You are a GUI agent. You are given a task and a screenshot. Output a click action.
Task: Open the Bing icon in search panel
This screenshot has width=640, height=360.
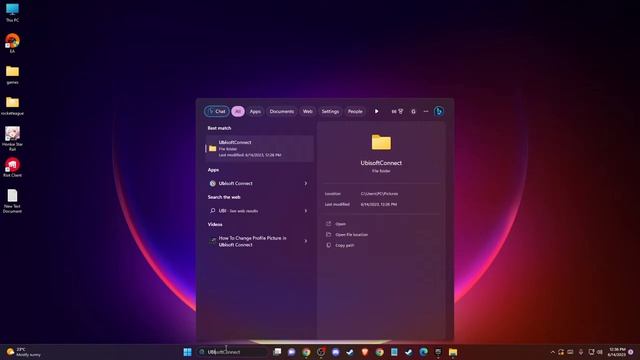pos(439,111)
